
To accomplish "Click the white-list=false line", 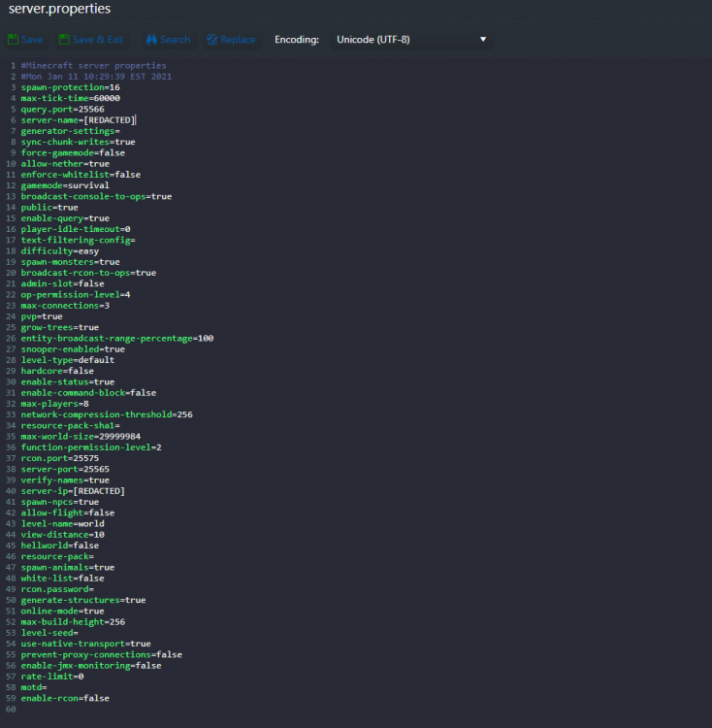I will point(63,579).
